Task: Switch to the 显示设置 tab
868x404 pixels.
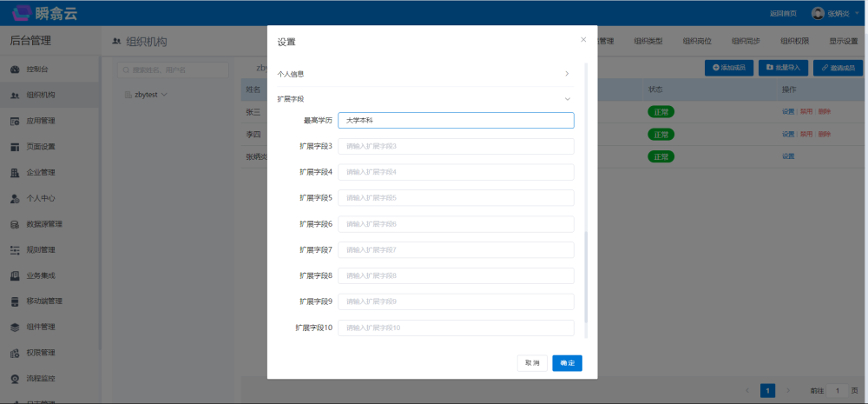Action: pyautogui.click(x=843, y=41)
